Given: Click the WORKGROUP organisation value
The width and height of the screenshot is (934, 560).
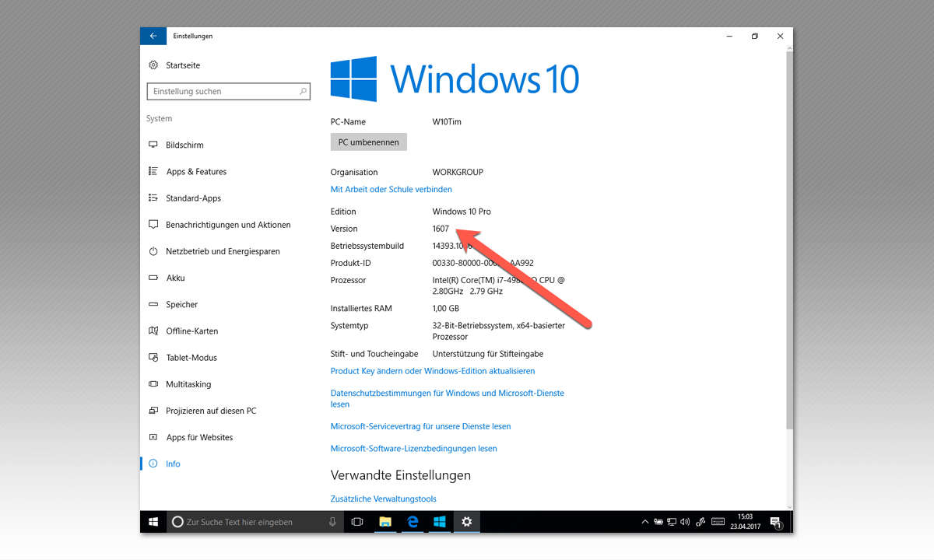Looking at the screenshot, I should coord(458,172).
